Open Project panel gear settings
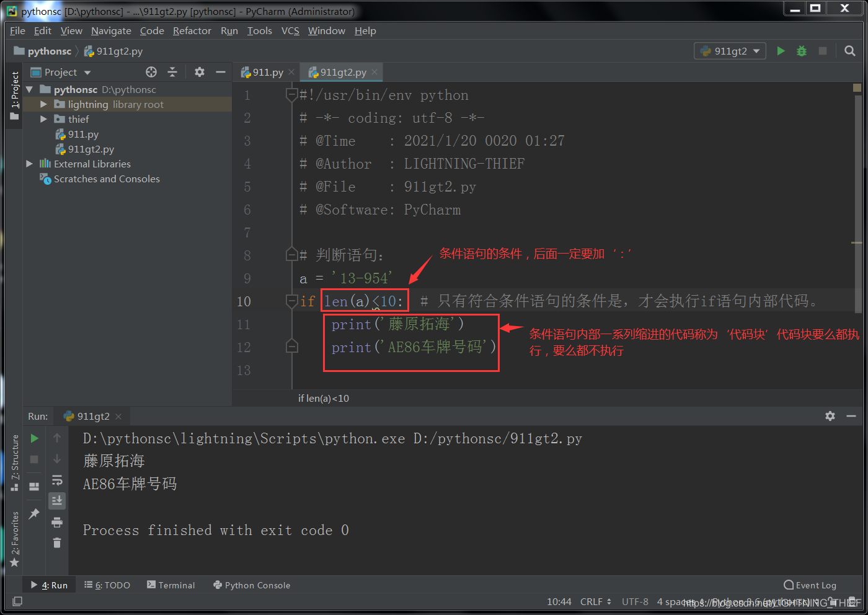868x615 pixels. click(x=200, y=72)
